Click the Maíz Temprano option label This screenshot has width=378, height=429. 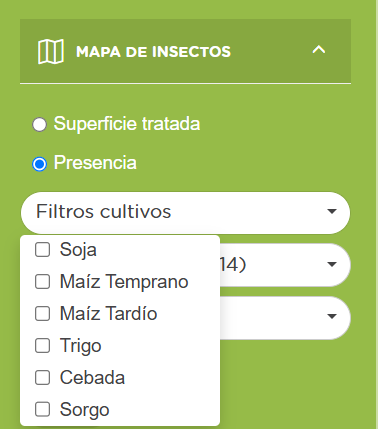pyautogui.click(x=124, y=282)
